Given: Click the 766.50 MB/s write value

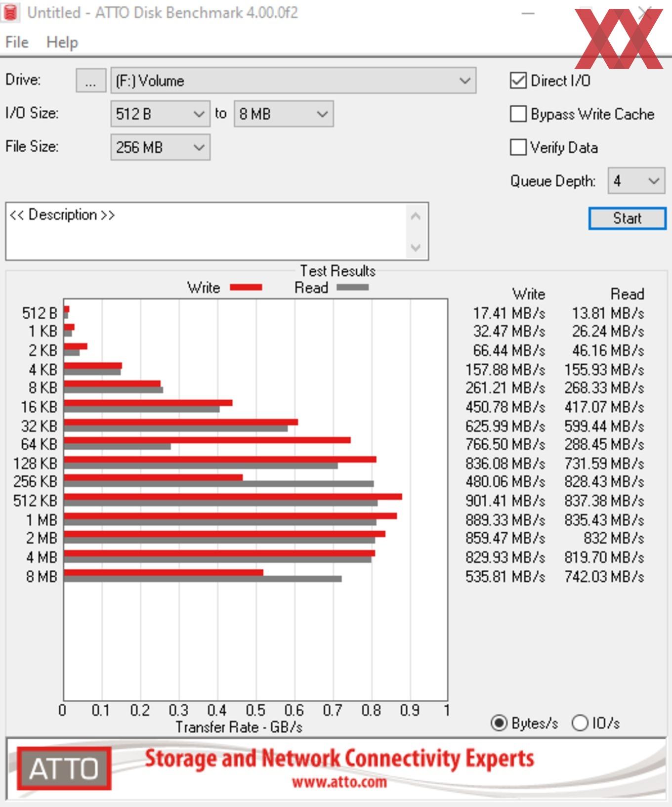Looking at the screenshot, I should (x=505, y=444).
